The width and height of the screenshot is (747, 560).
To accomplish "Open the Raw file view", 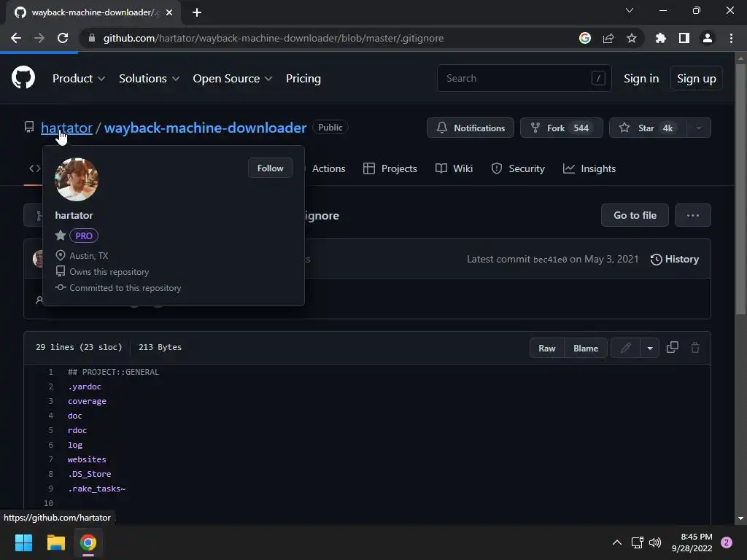I will click(547, 348).
